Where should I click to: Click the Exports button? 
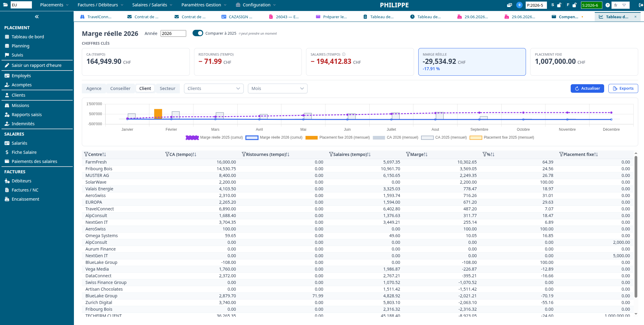point(623,88)
